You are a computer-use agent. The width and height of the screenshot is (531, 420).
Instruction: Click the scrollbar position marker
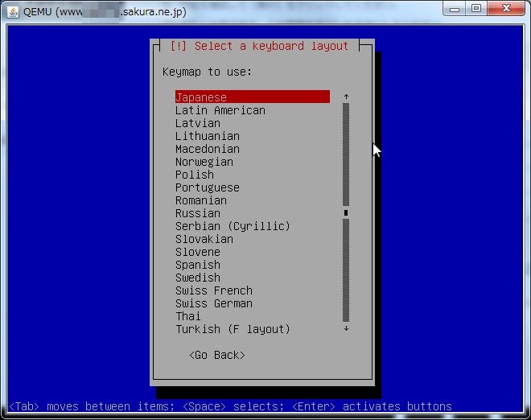(x=346, y=212)
